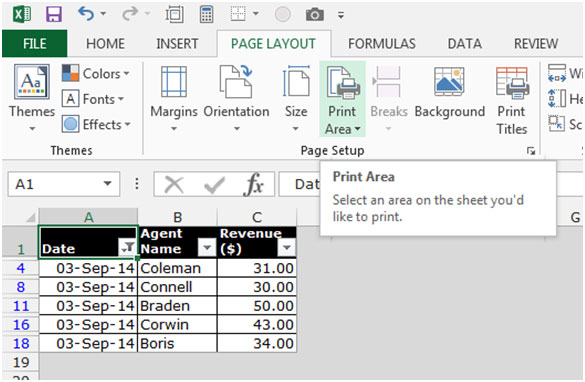The height and width of the screenshot is (382, 585).
Task: Select column A header
Action: (x=88, y=217)
